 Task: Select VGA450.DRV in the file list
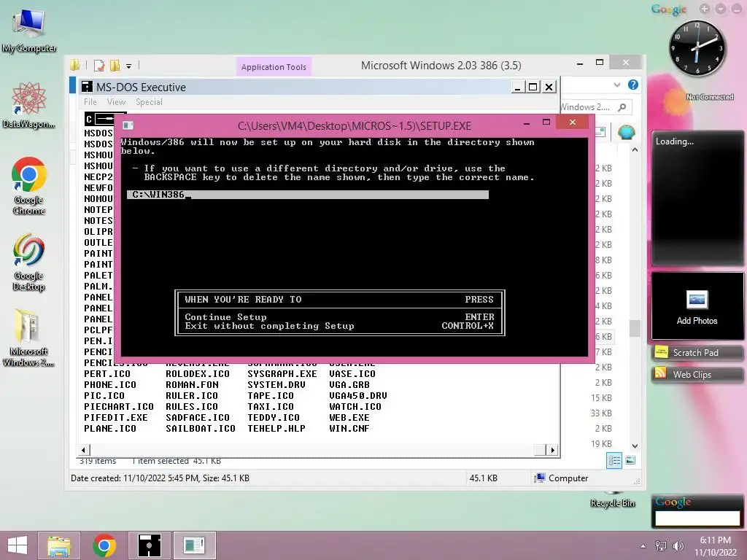coord(358,396)
